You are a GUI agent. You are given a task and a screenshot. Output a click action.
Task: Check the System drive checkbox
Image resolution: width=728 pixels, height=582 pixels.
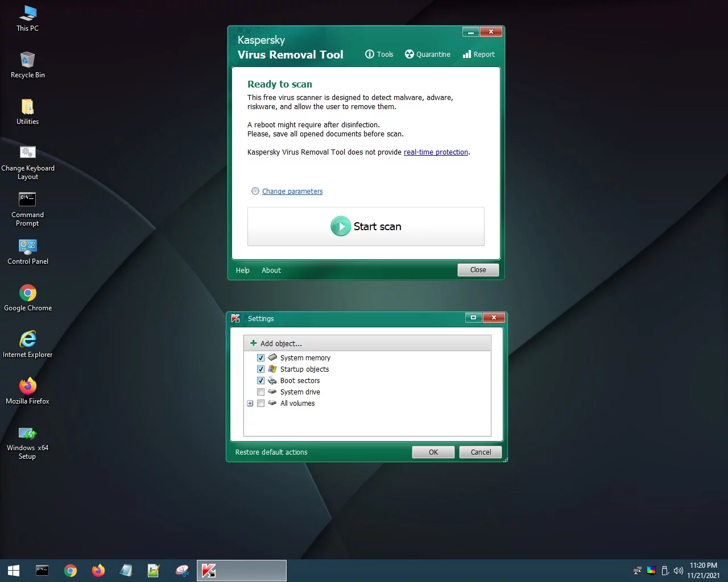pos(260,392)
